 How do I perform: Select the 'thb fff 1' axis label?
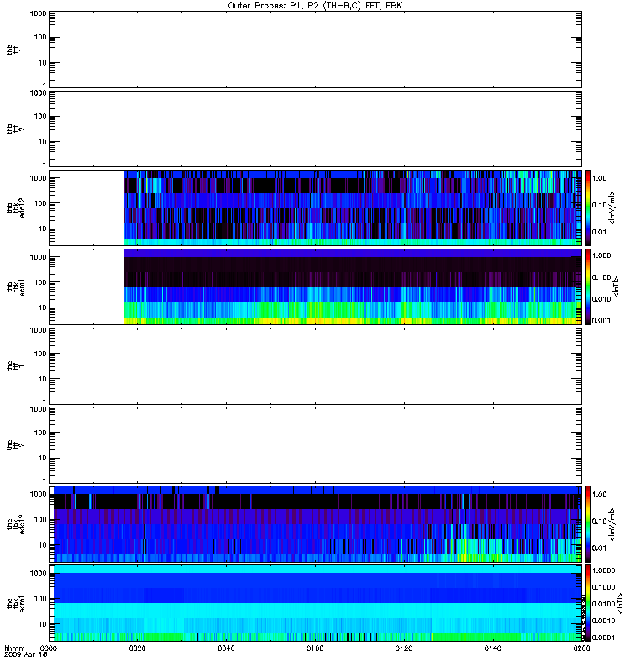[x=15, y=50]
